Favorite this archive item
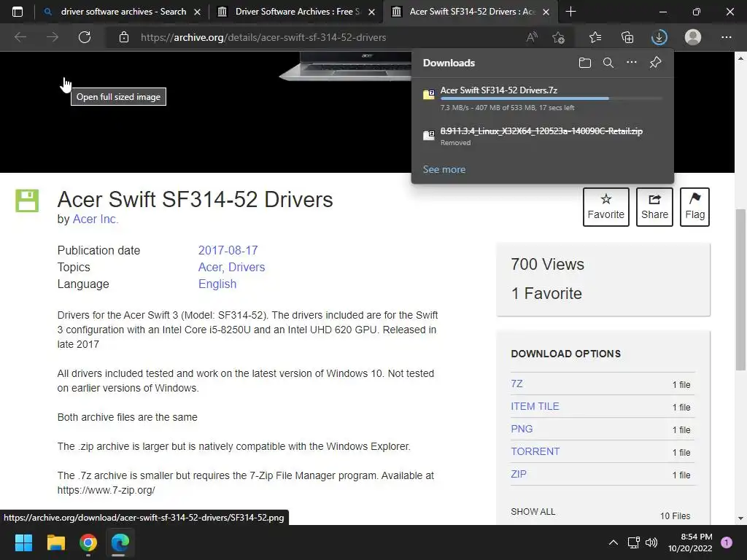This screenshot has height=560, width=747. (606, 206)
